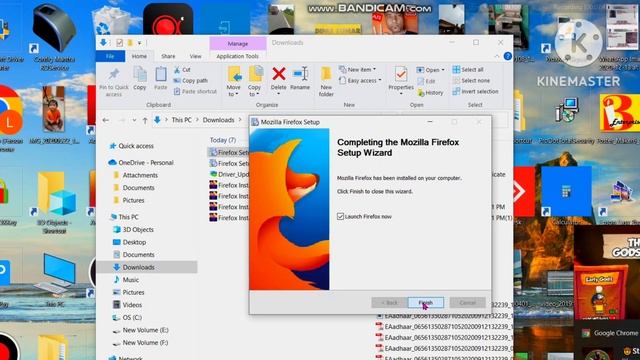The height and width of the screenshot is (360, 640).
Task: Open the recent locations dropdown arrow
Action: coord(134,120)
